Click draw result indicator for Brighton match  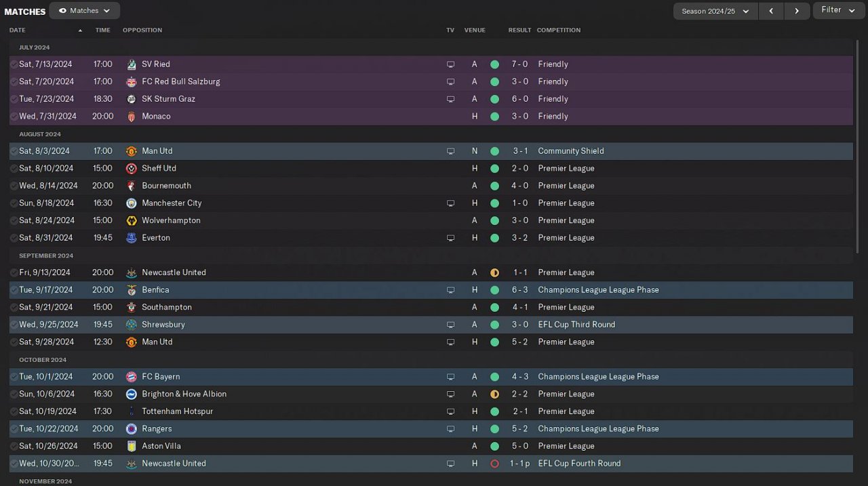pos(494,394)
